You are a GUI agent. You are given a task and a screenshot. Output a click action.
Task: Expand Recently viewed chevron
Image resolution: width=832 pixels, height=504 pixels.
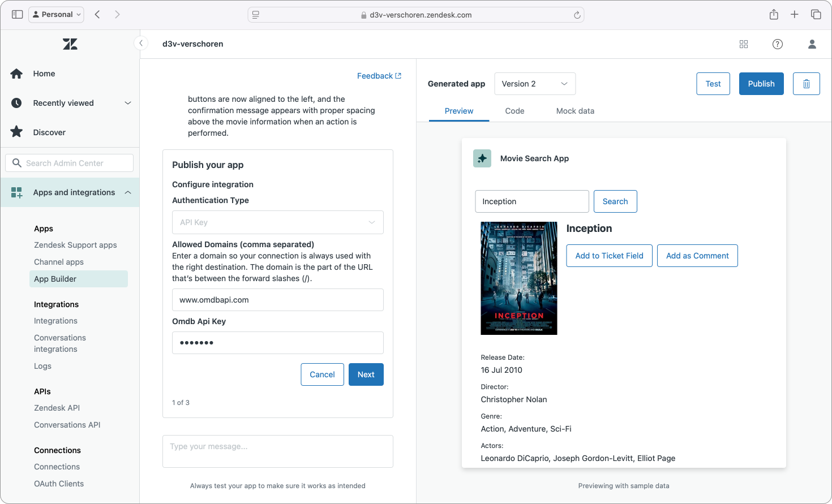click(x=128, y=103)
